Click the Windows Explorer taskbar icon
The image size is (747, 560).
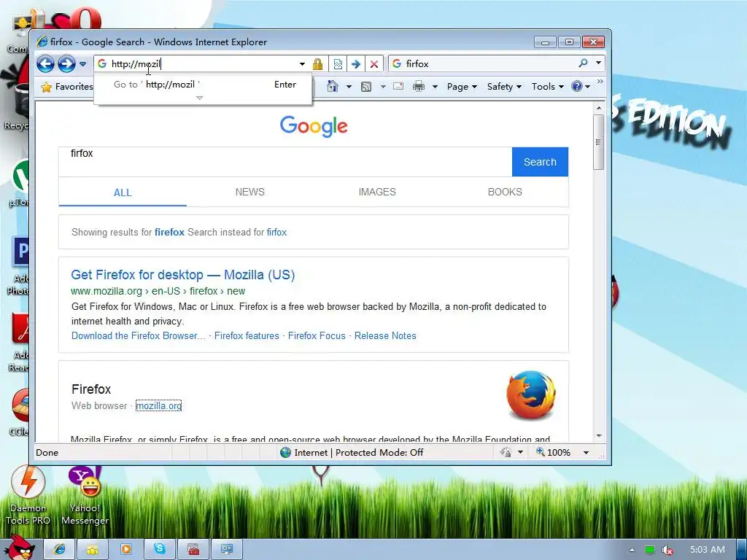coord(93,549)
